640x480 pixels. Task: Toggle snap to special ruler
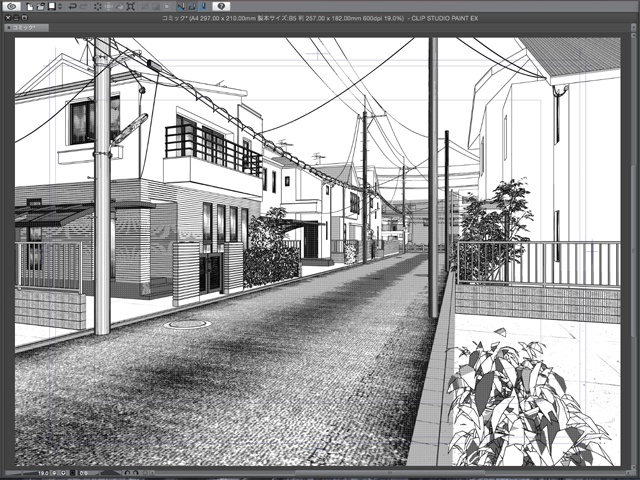pos(192,6)
